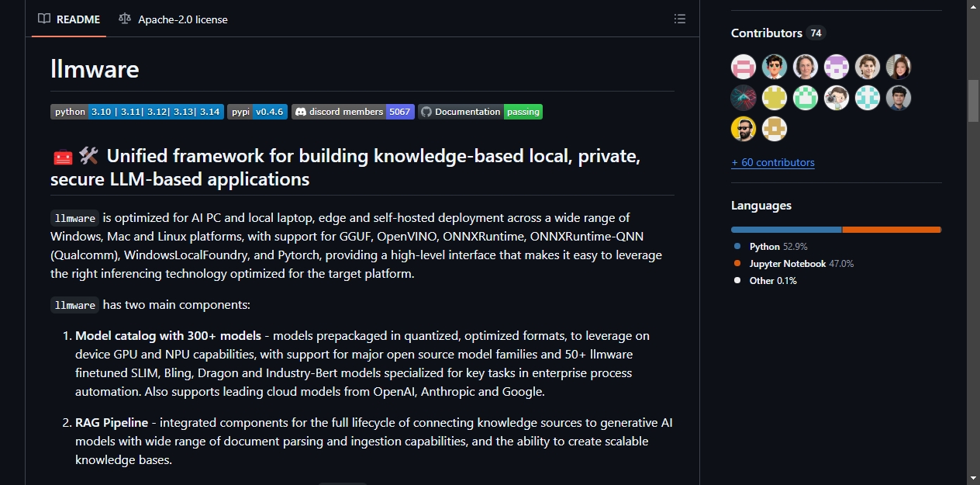Open the discord members 5067 badge
This screenshot has height=485, width=980.
[x=353, y=112]
